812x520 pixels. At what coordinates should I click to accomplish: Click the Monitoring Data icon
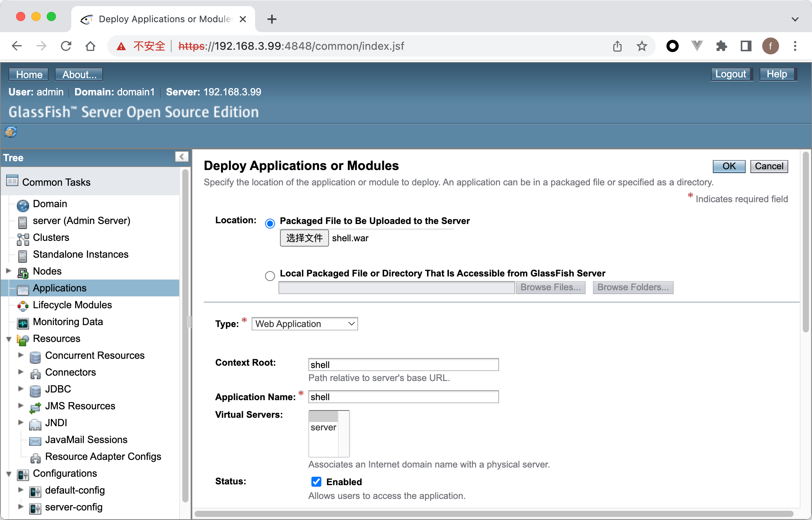(23, 323)
